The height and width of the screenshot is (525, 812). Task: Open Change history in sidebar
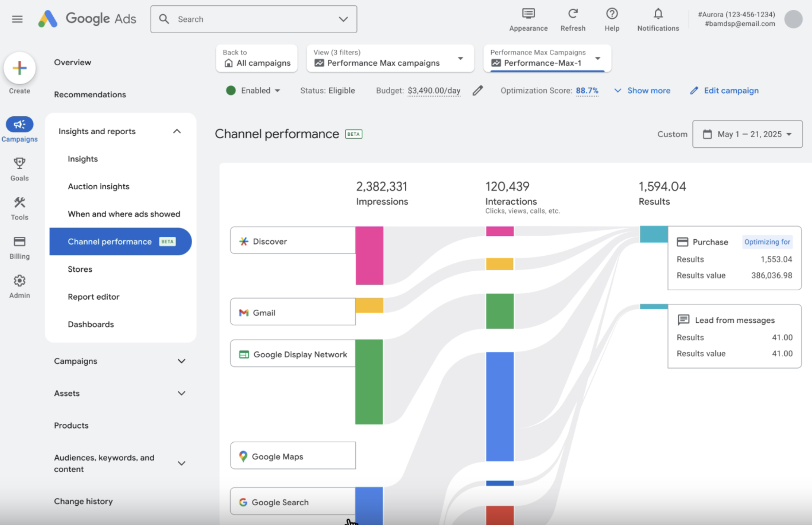pos(83,501)
